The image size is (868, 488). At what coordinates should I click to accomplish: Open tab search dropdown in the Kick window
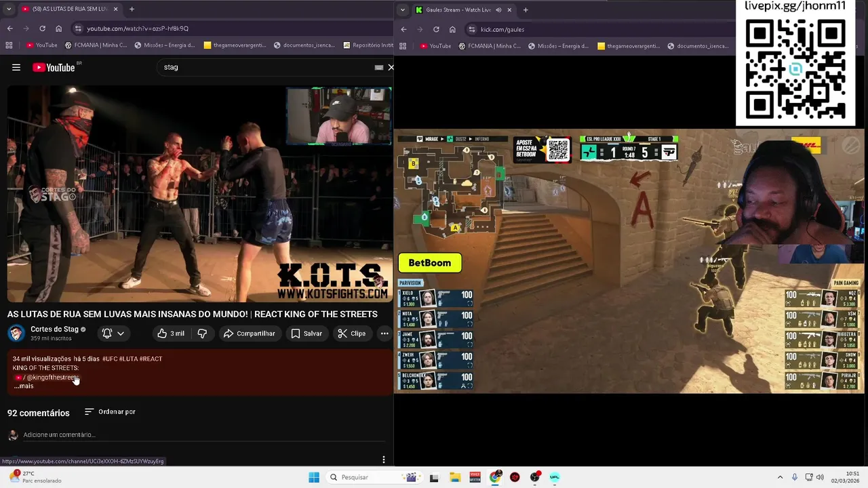[403, 9]
